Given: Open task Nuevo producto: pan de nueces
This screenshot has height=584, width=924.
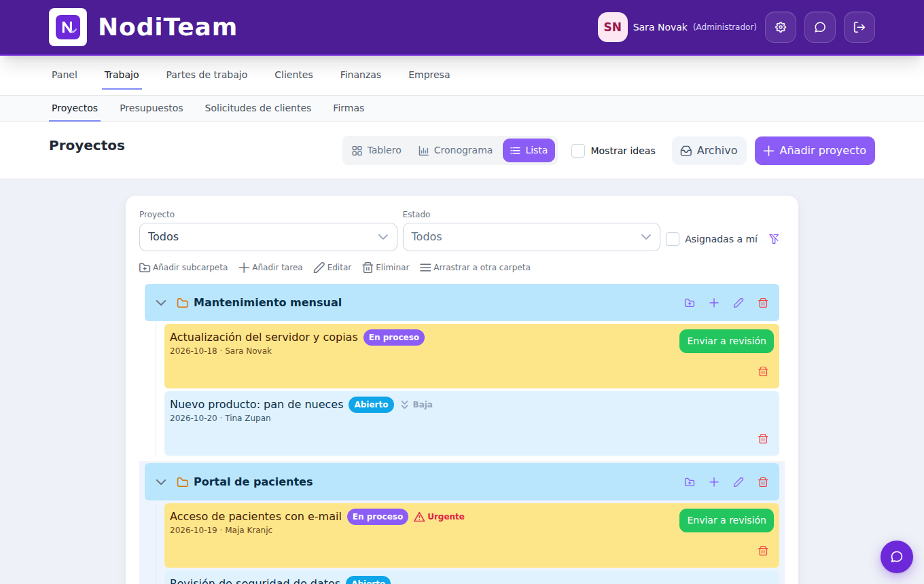Looking at the screenshot, I should coord(257,405).
